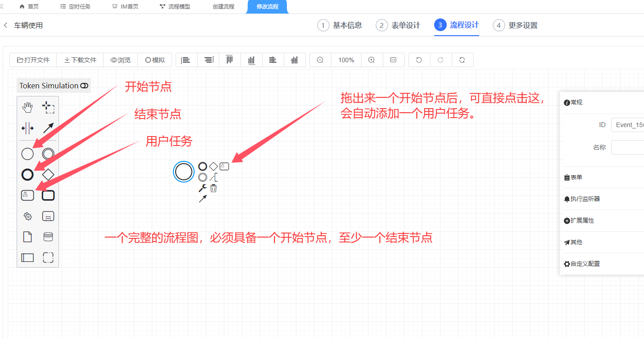Screen dimensions: 644x338
Task: Activate the hand tool in palette
Action: click(x=27, y=107)
